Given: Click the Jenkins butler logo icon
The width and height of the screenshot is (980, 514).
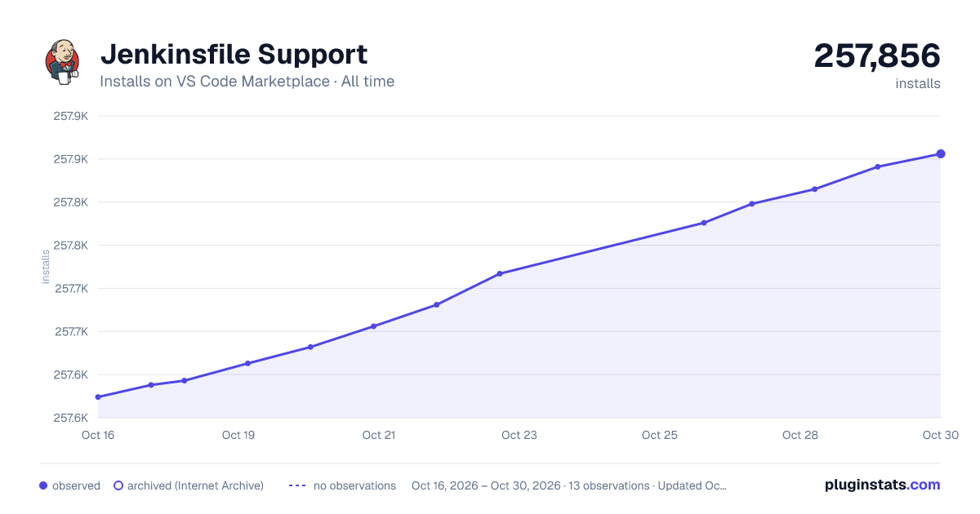Looking at the screenshot, I should pyautogui.click(x=62, y=62).
